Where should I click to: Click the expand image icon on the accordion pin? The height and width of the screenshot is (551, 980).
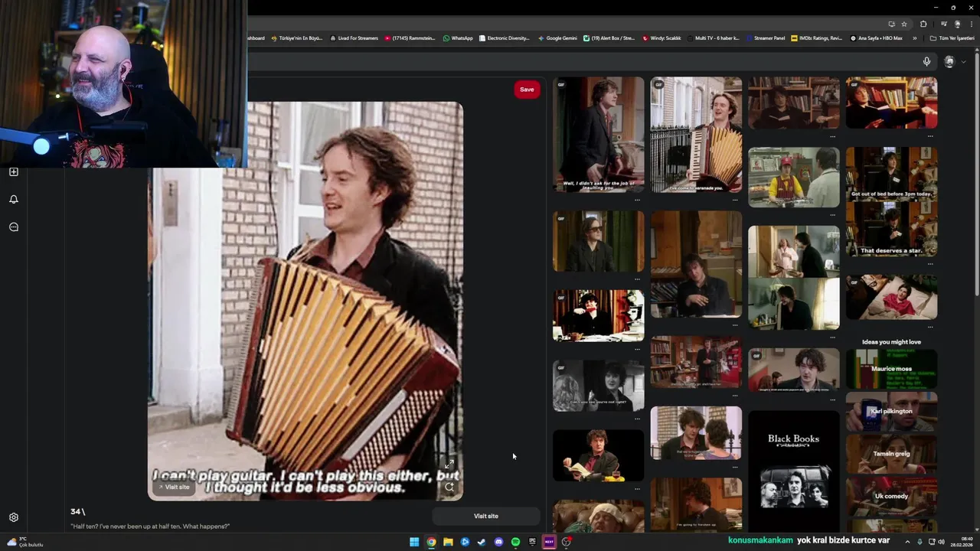pyautogui.click(x=449, y=465)
